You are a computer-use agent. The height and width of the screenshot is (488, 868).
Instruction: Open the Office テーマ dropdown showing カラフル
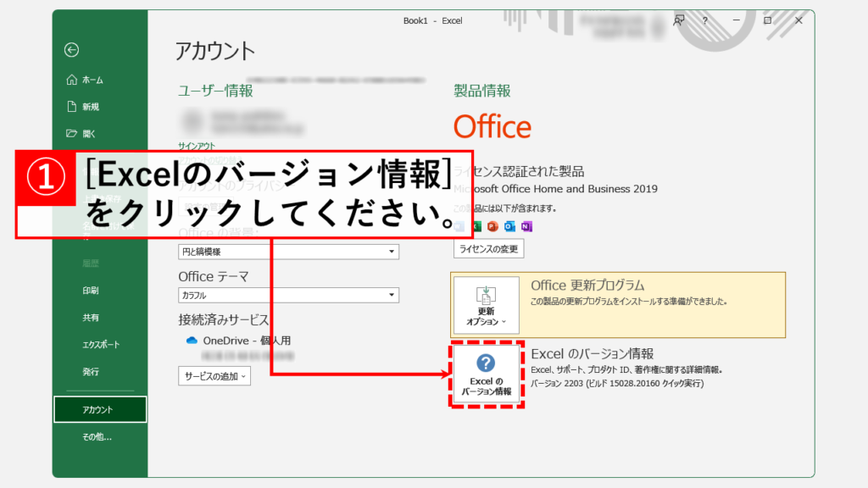coord(288,295)
